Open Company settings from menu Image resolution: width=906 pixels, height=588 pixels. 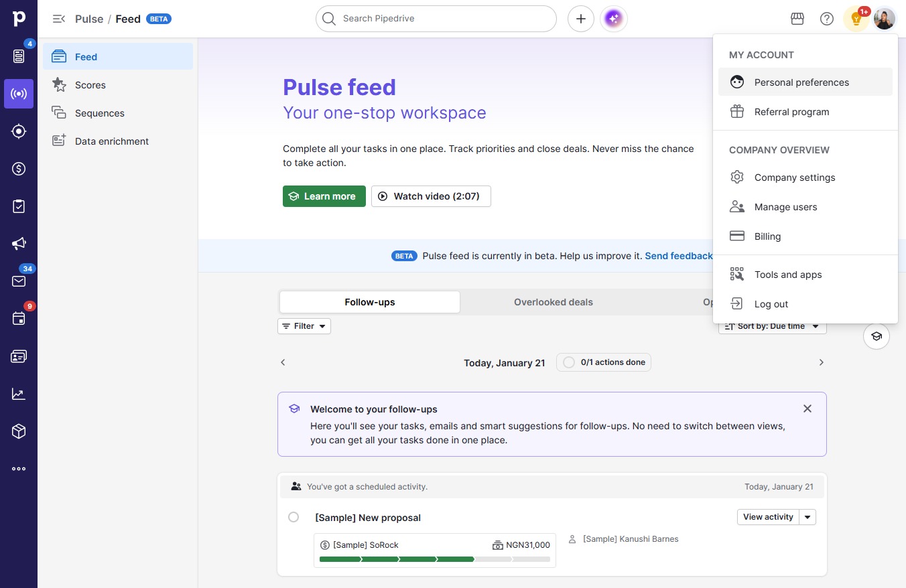pyautogui.click(x=805, y=177)
